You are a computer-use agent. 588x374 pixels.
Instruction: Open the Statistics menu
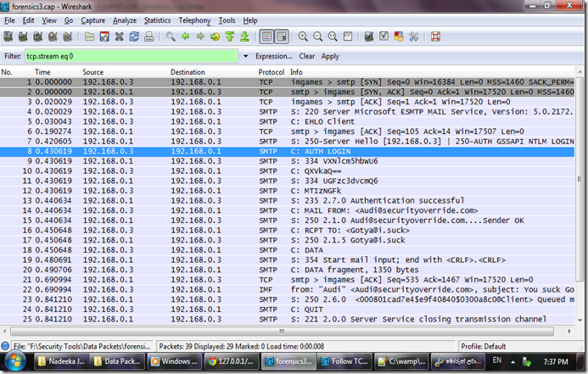click(x=158, y=20)
